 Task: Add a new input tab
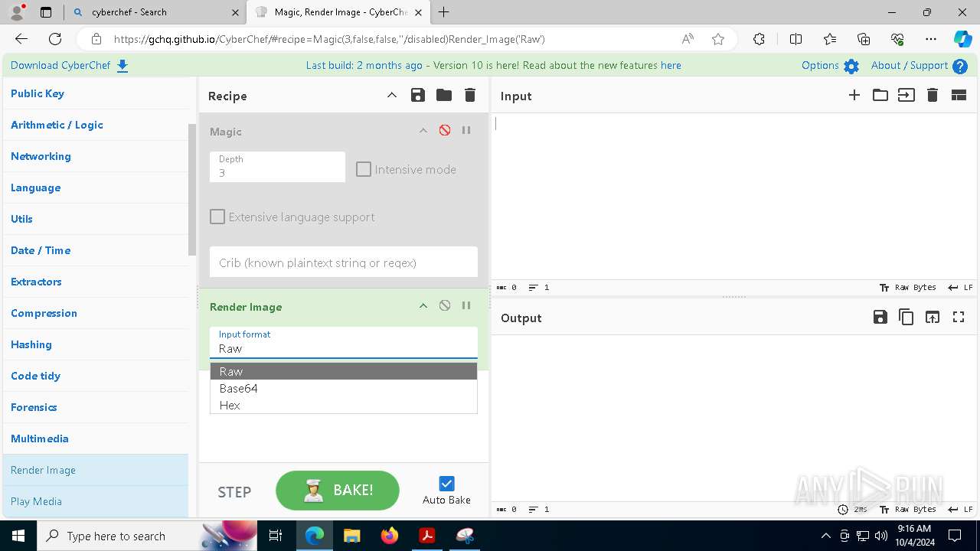coord(854,95)
